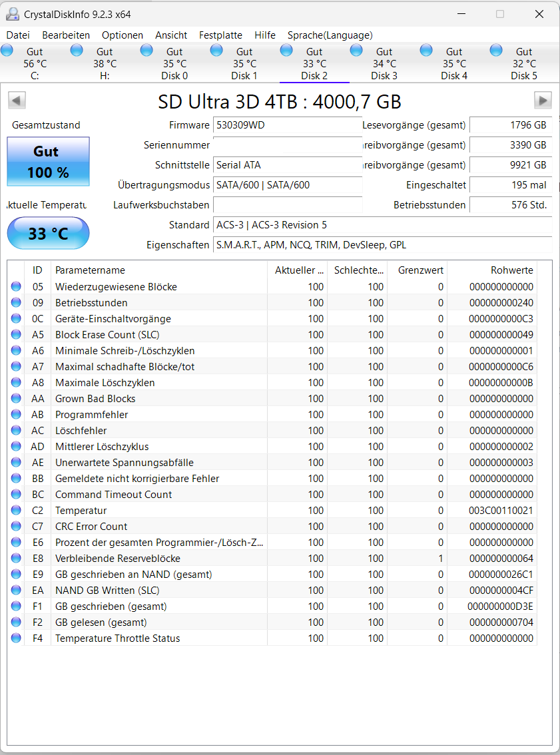The height and width of the screenshot is (755, 560).
Task: Click status icon of C2 Temperatur row
Action: coord(16,510)
